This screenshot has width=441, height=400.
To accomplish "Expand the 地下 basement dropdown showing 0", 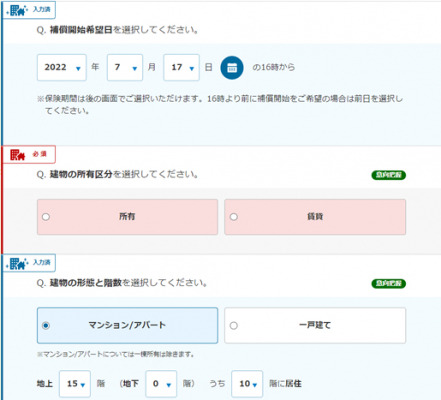I will click(x=161, y=384).
